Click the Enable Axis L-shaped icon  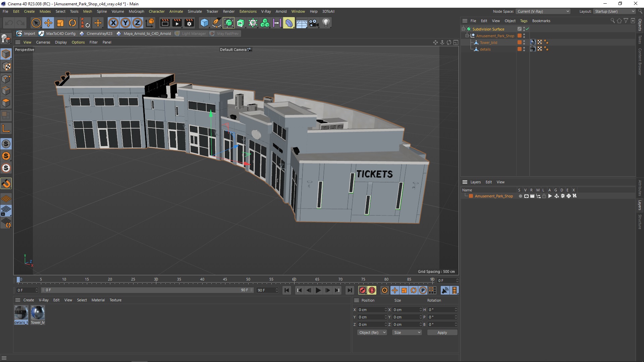pyautogui.click(x=6, y=128)
